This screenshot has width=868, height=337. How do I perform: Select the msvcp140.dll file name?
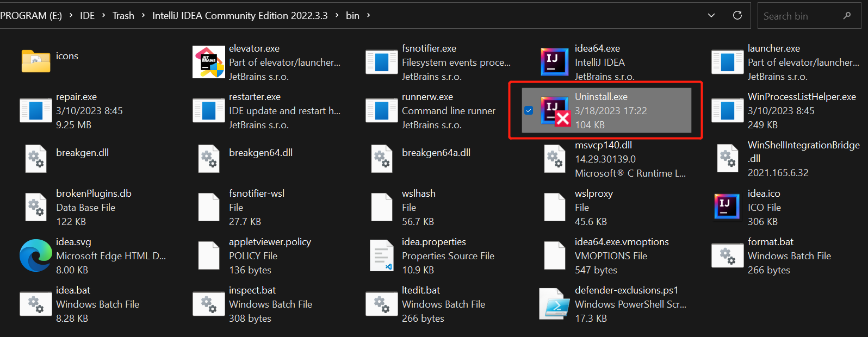[x=603, y=145]
